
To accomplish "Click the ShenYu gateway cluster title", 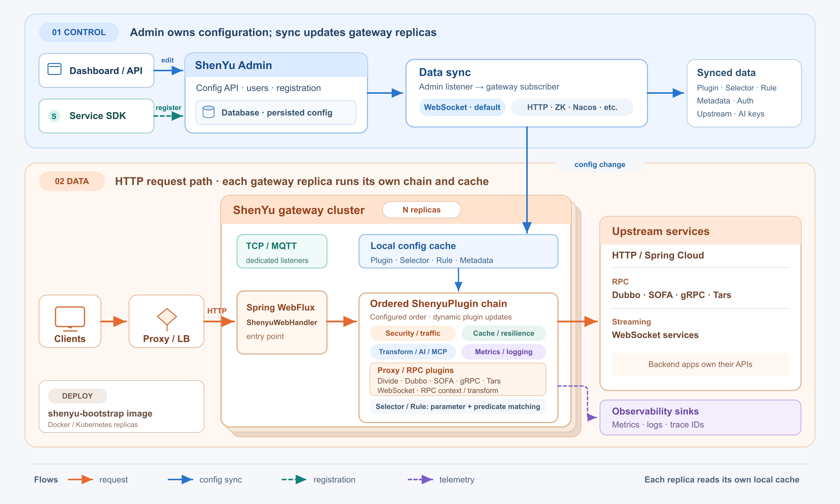I will tap(299, 210).
